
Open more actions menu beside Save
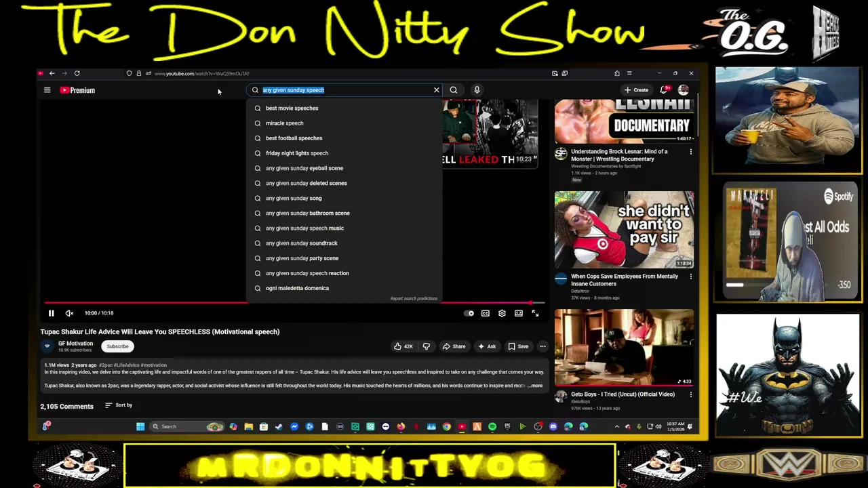pos(542,346)
